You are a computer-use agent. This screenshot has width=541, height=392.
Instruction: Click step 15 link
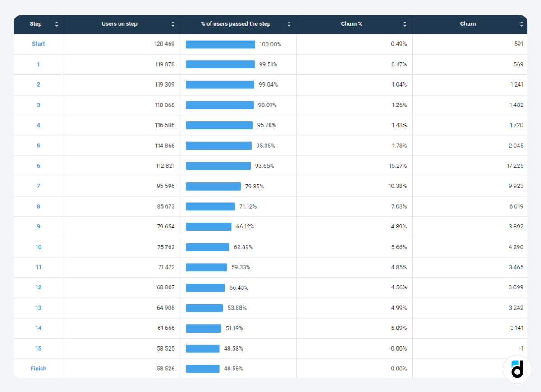pos(38,348)
